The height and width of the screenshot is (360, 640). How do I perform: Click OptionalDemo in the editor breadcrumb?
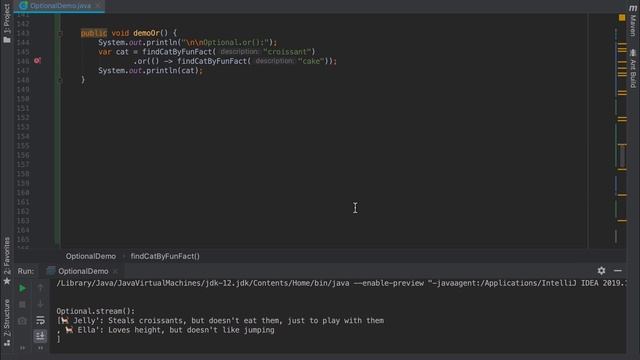pos(91,256)
